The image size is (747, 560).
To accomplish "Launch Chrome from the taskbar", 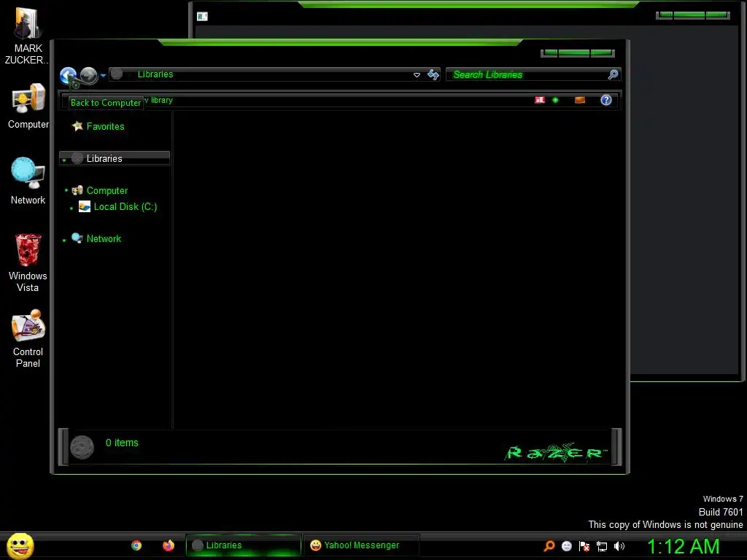I will click(x=136, y=545).
